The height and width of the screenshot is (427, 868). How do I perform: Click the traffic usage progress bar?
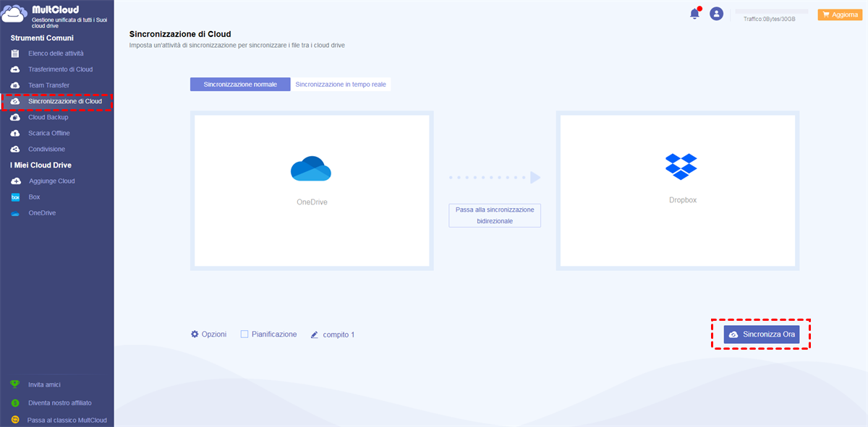(x=772, y=12)
